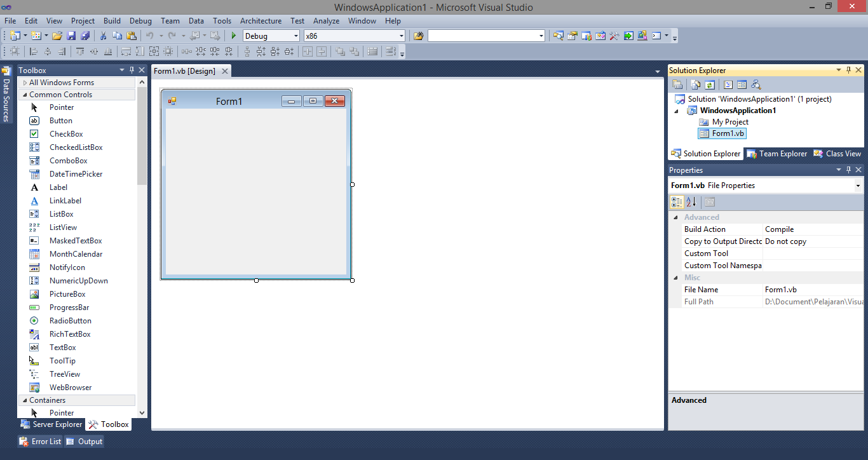The image size is (868, 460).
Task: Open the Data Sources side tab
Action: click(6, 93)
